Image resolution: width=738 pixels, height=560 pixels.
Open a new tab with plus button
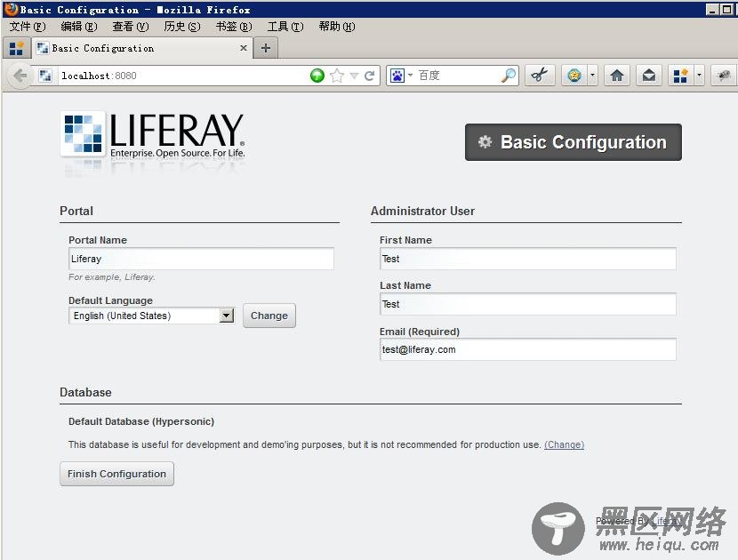(266, 48)
